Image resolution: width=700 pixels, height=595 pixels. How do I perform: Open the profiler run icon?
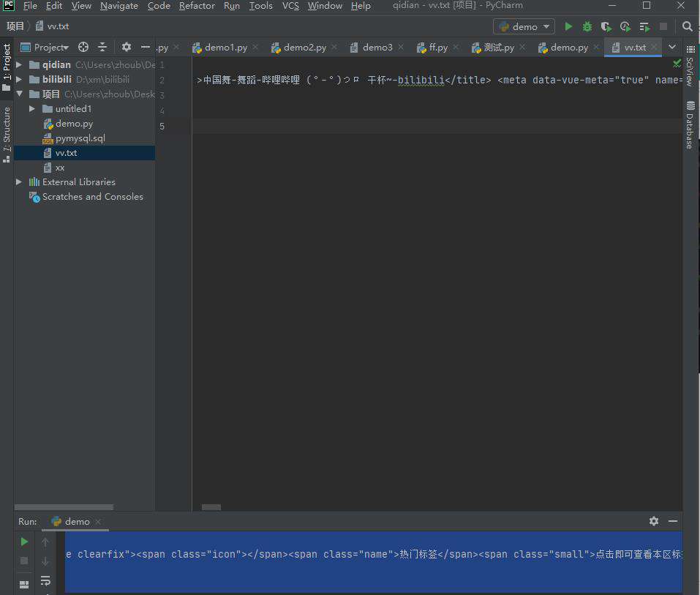click(625, 27)
